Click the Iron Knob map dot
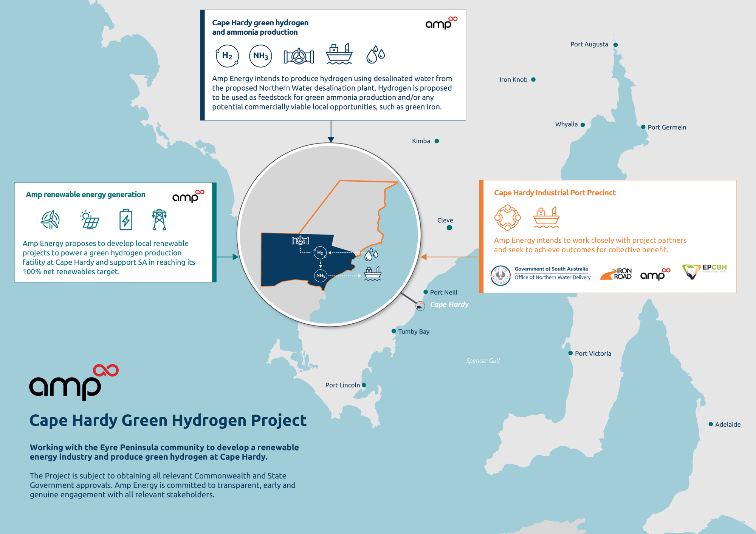Screen dimensions: 756x534 [x=533, y=80]
